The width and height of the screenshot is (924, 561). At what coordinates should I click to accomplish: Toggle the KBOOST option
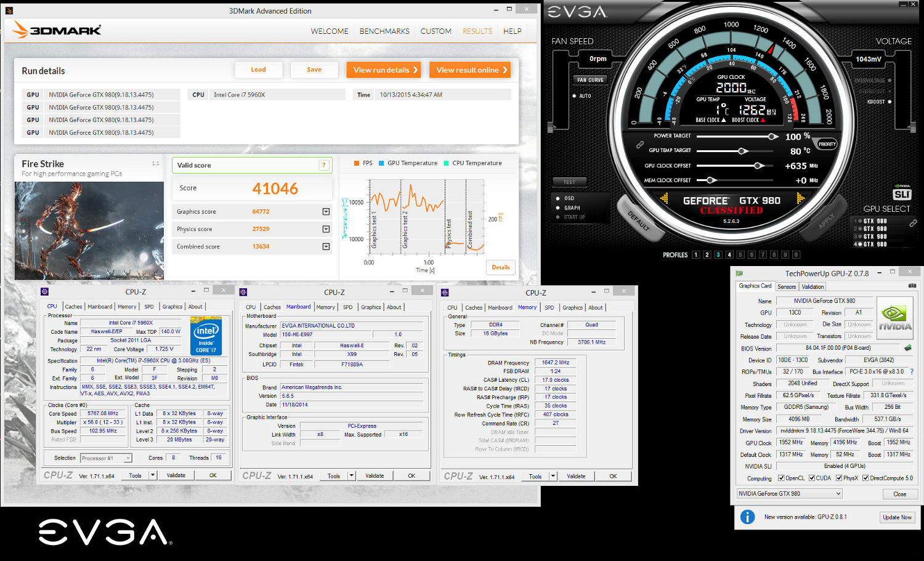point(890,102)
